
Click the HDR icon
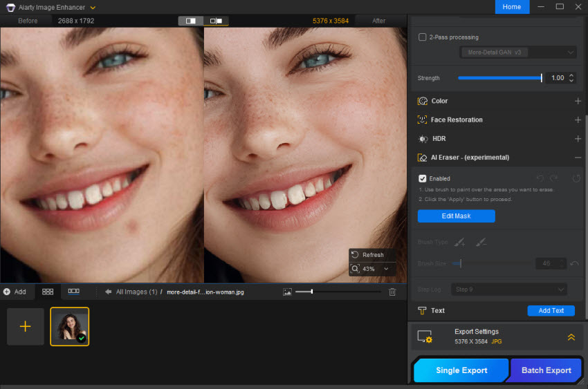pos(423,139)
